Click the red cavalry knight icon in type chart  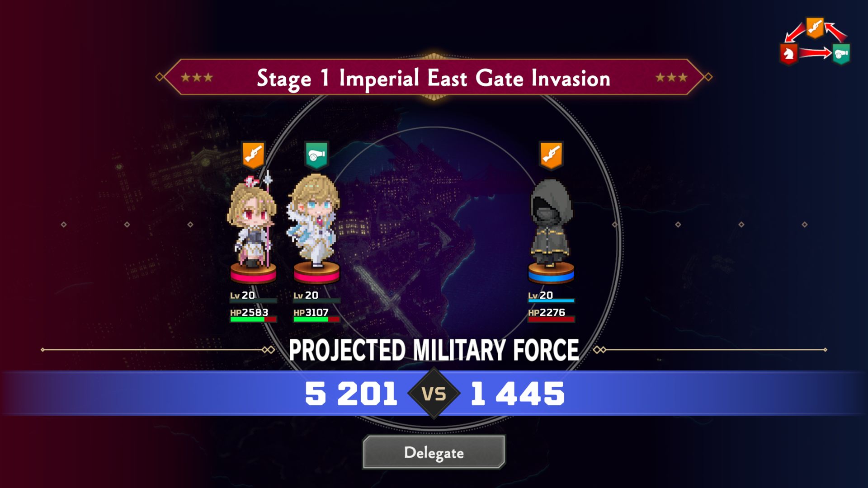coord(789,54)
